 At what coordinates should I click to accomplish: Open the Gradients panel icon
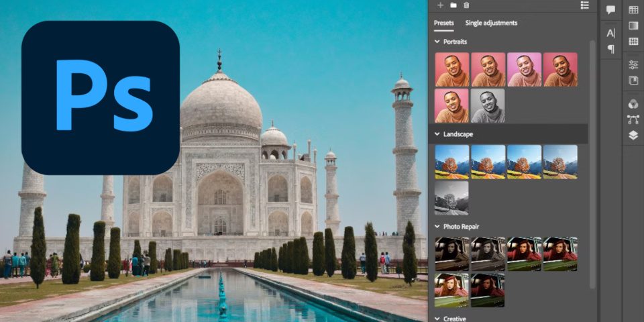point(633,25)
